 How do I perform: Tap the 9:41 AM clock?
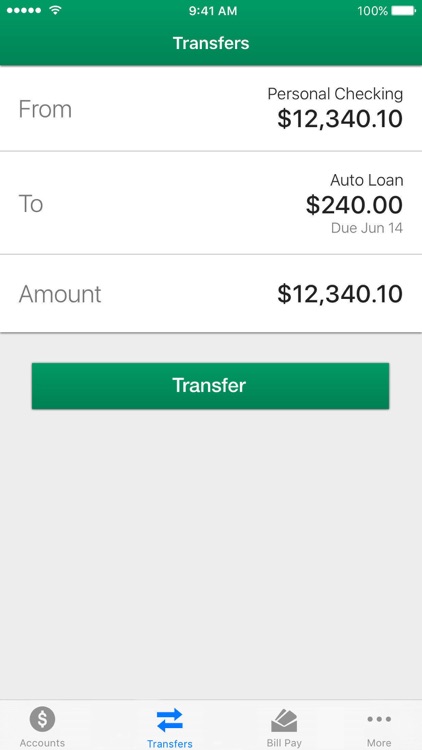tap(213, 11)
